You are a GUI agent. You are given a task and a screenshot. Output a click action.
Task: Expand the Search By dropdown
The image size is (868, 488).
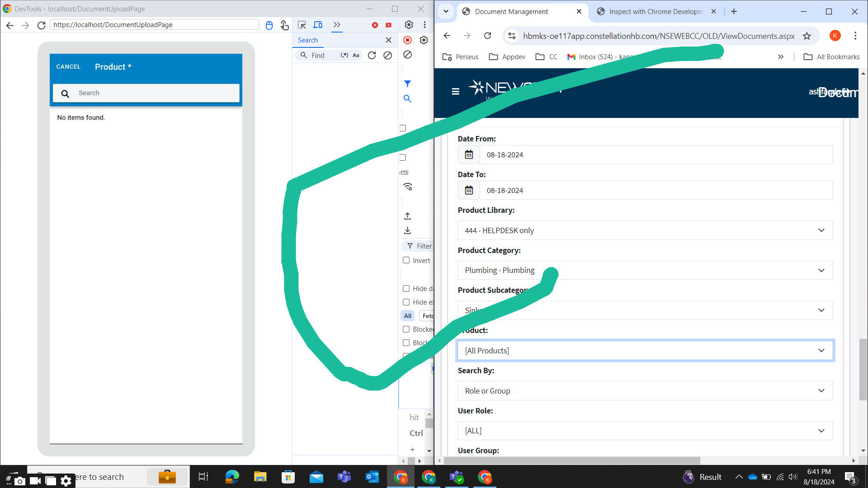[x=645, y=391]
